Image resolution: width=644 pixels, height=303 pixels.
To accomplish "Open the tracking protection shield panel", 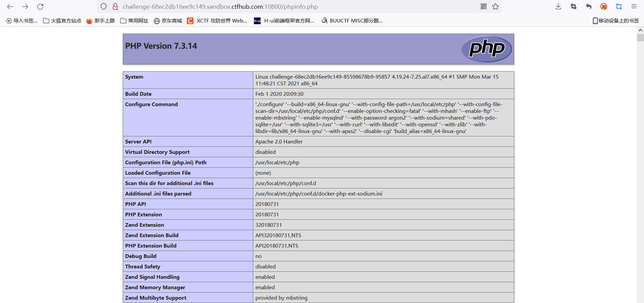I will click(x=104, y=6).
